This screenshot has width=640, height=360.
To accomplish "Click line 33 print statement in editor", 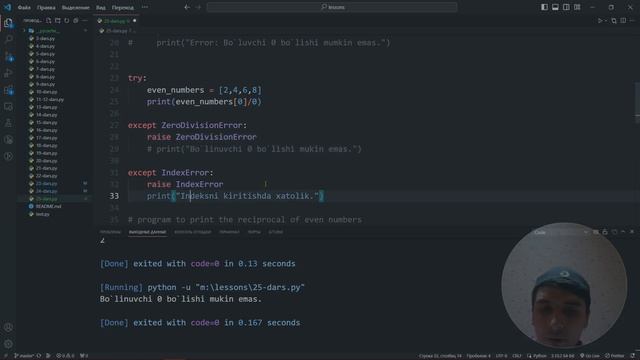I will pos(236,196).
